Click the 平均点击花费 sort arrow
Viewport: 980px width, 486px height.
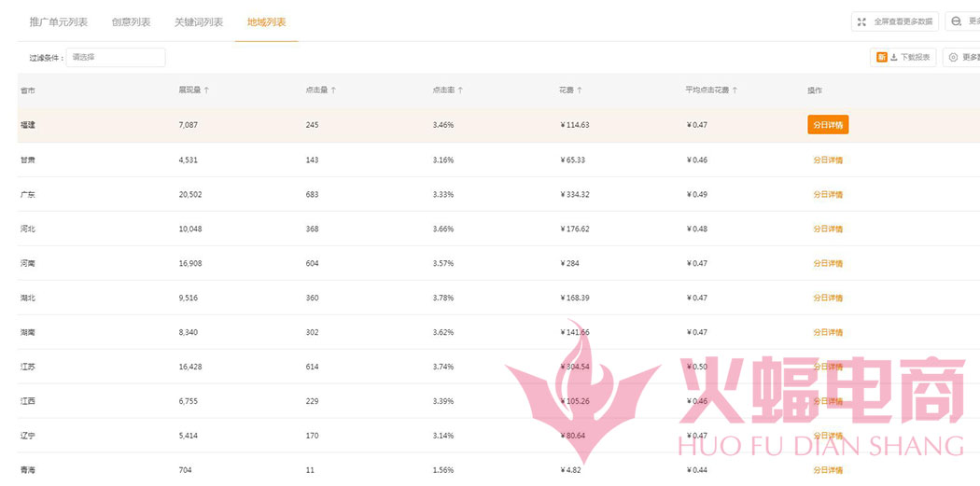pyautogui.click(x=735, y=90)
